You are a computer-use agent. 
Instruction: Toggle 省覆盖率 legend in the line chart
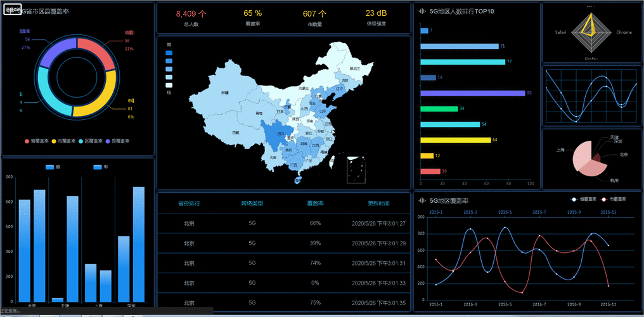(x=582, y=199)
